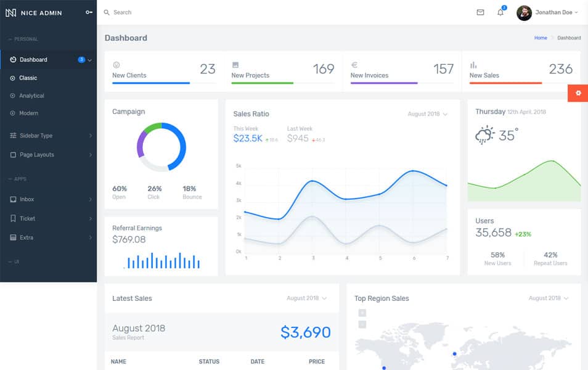Click the key icon next to Nice Admin logo
This screenshot has width=588, height=370.
click(x=88, y=12)
